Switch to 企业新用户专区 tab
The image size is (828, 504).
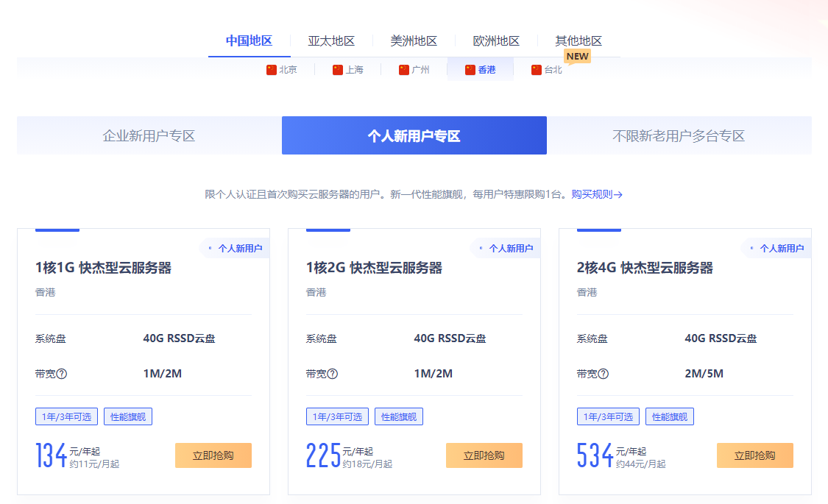point(149,135)
